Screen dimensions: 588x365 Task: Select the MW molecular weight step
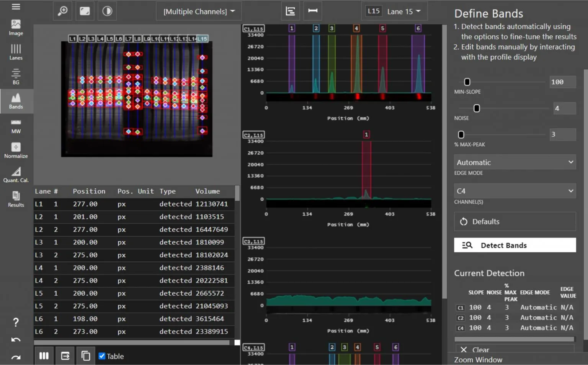[x=16, y=126]
